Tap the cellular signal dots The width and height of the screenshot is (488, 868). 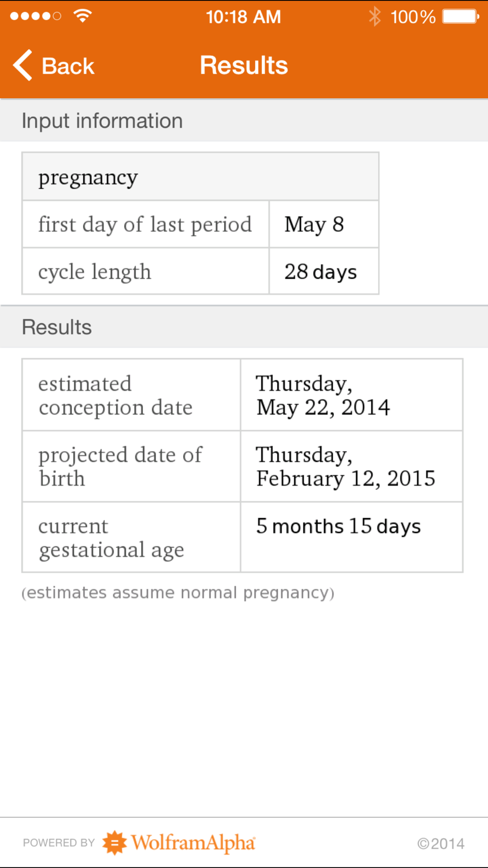pyautogui.click(x=36, y=16)
